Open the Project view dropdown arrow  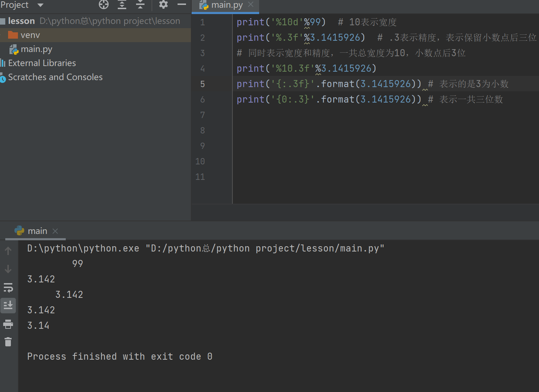pyautogui.click(x=40, y=5)
